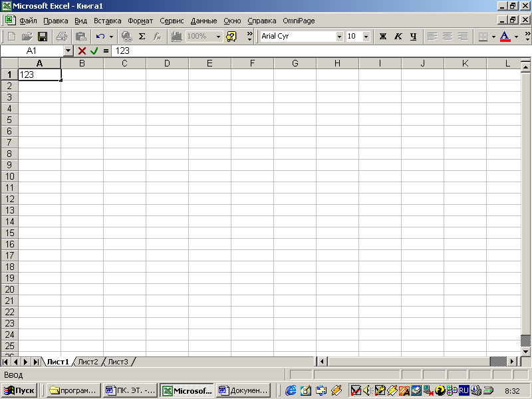Go to last sheet tab navigation arrow
The width and height of the screenshot is (532, 399).
pos(36,362)
